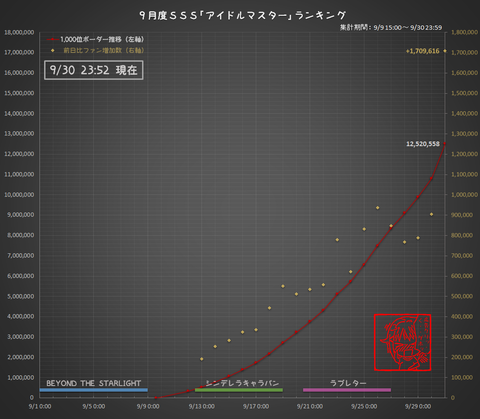The width and height of the screenshot is (480, 419).
Task: Click the green シンデレラキャラバン event bar
Action: (x=239, y=390)
